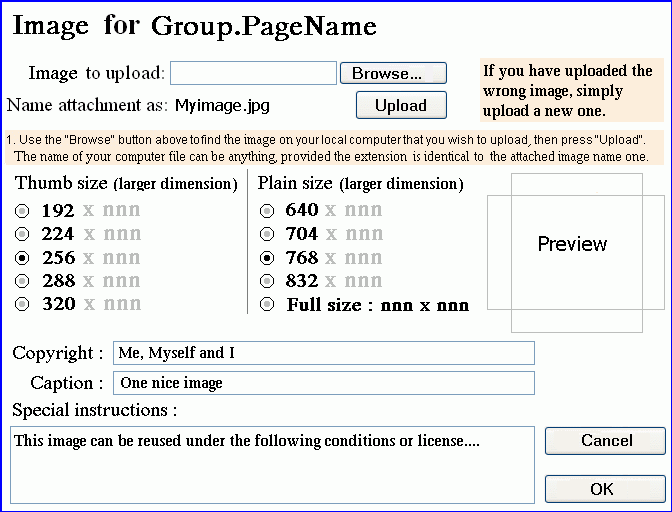Click the Copyright text field
This screenshot has height=512, width=672.
click(324, 353)
